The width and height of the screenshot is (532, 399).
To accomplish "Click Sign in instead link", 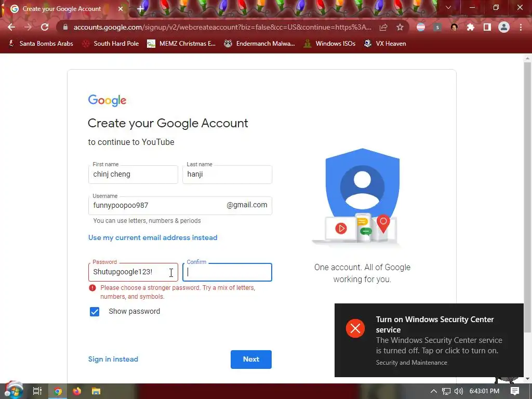I will (x=113, y=359).
